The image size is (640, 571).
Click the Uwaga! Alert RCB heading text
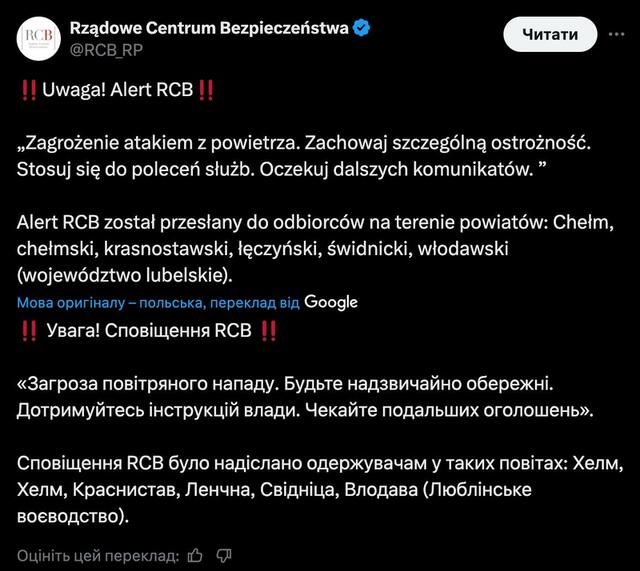pos(116,90)
